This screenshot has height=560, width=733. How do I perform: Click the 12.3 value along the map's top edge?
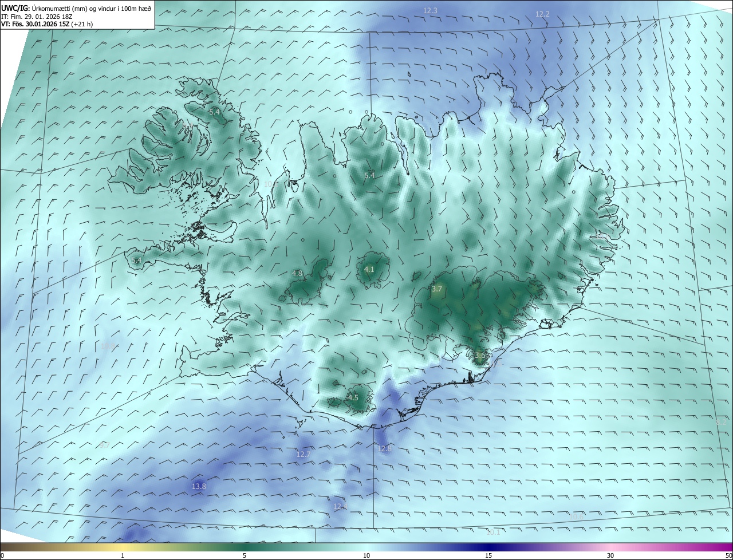tap(430, 11)
